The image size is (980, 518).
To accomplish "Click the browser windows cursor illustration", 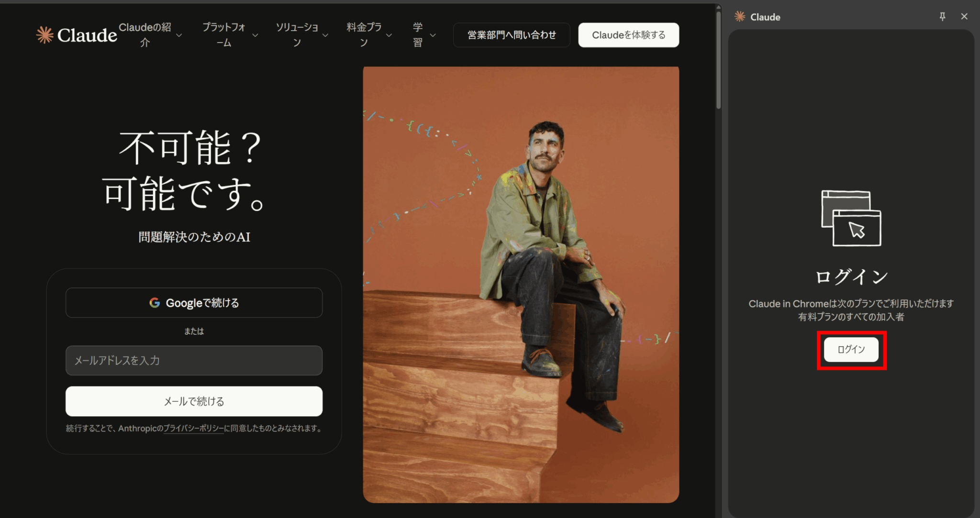I will [851, 218].
